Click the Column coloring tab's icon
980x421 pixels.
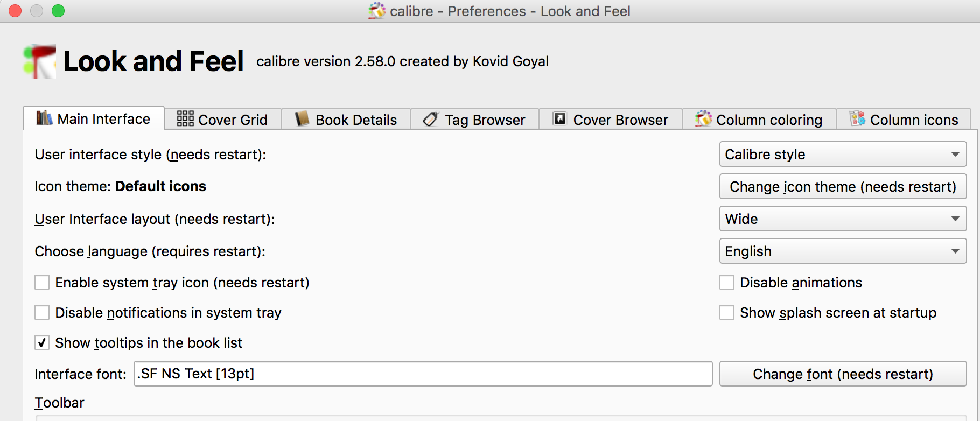click(703, 118)
